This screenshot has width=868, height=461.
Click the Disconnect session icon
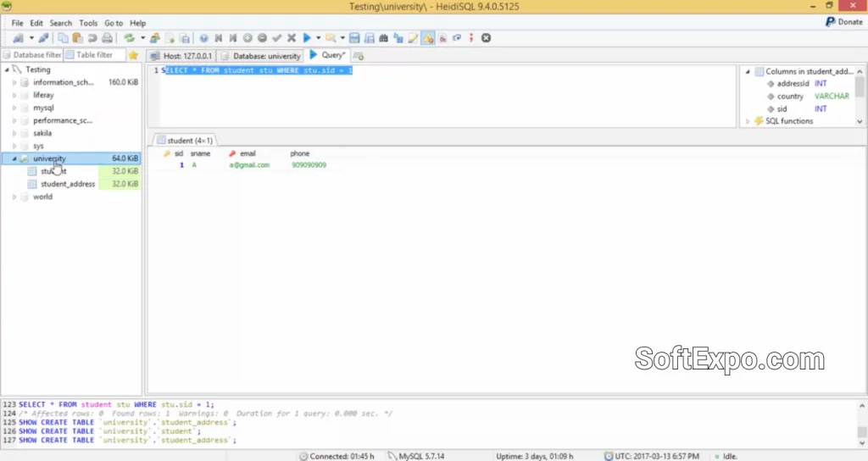pyautogui.click(x=43, y=38)
